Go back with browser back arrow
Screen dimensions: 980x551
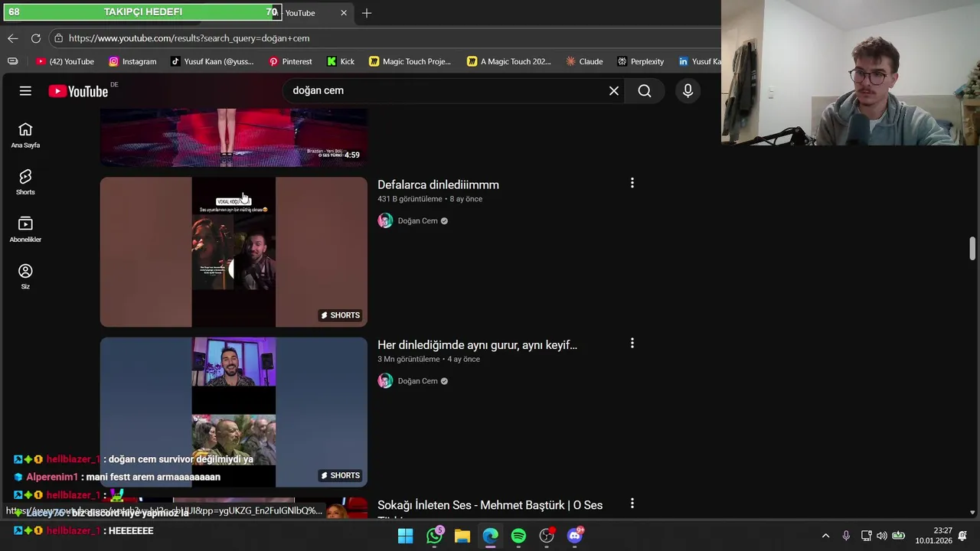pos(13,38)
